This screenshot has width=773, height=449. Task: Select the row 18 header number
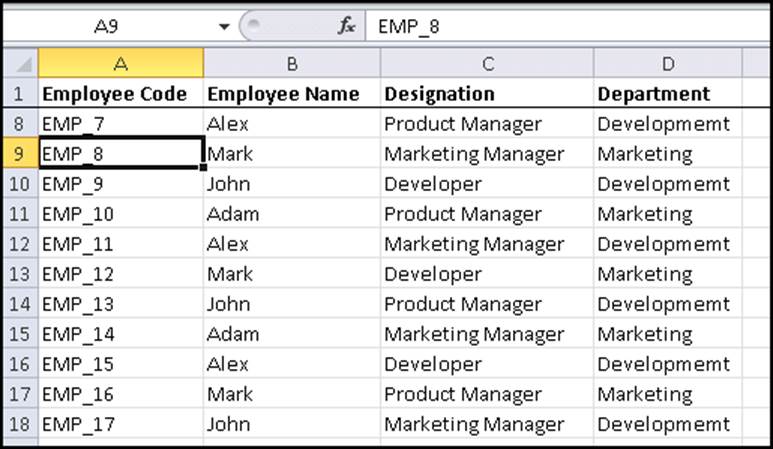click(x=20, y=424)
